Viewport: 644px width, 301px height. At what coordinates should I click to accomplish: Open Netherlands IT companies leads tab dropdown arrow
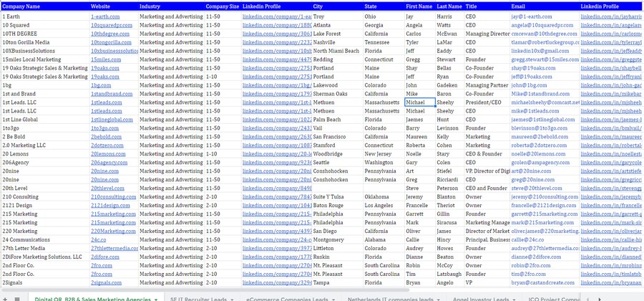439,300
